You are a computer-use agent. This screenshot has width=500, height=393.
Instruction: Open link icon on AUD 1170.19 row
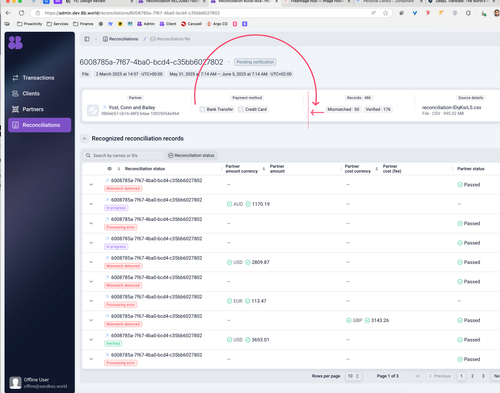[x=107, y=200]
